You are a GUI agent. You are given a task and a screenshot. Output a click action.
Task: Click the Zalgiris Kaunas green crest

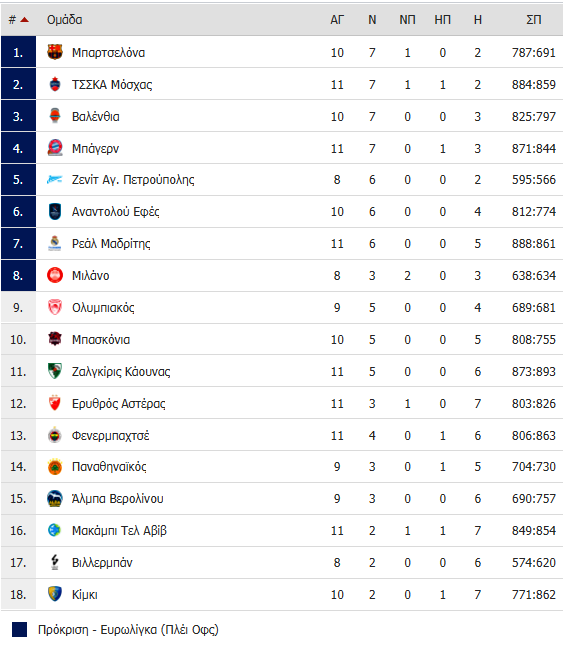point(55,371)
